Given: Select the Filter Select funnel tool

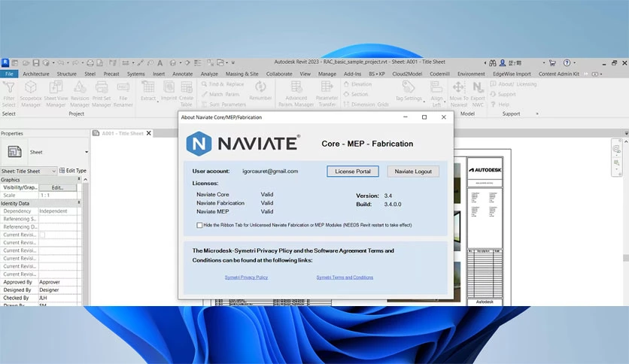Looking at the screenshot, I should (9, 94).
